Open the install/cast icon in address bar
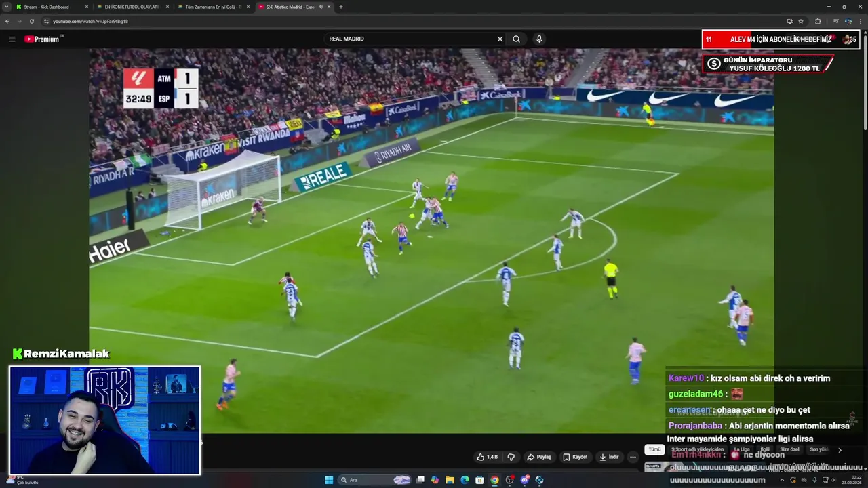 click(x=789, y=21)
